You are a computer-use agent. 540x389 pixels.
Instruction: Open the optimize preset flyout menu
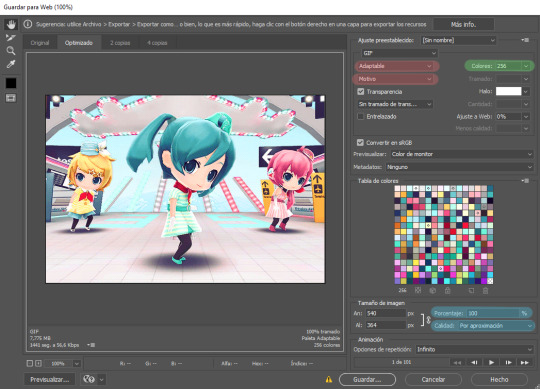pos(525,40)
